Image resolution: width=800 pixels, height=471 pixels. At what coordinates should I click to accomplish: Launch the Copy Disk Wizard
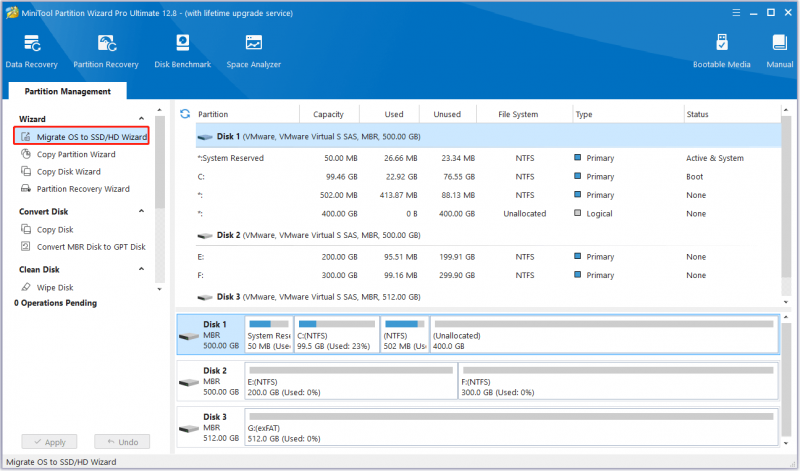click(68, 171)
